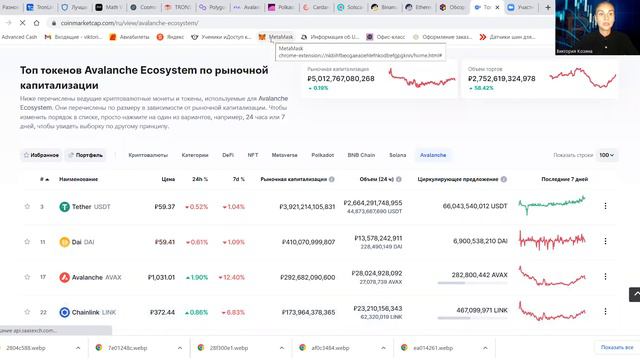Open Dai 7-day sparkline chart
The image size is (640, 360).
(552, 240)
